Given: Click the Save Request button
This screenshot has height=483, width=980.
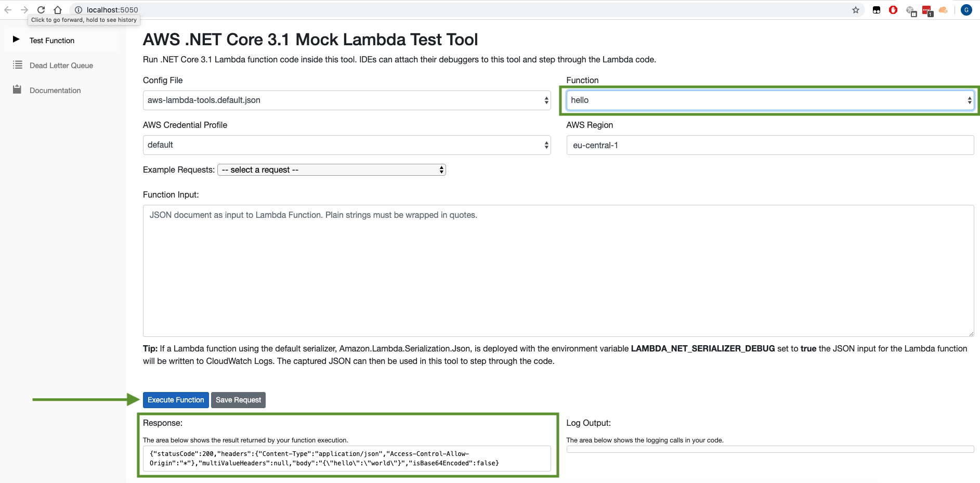Looking at the screenshot, I should click(x=238, y=400).
